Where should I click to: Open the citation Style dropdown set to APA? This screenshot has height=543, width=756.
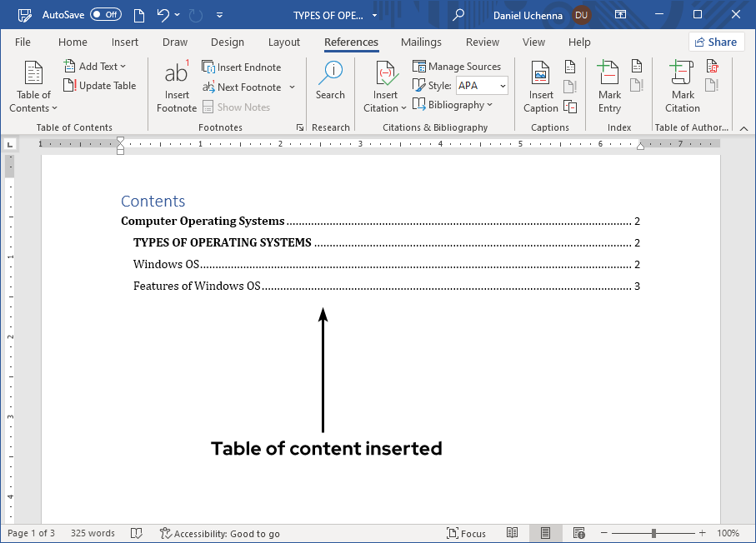click(481, 85)
